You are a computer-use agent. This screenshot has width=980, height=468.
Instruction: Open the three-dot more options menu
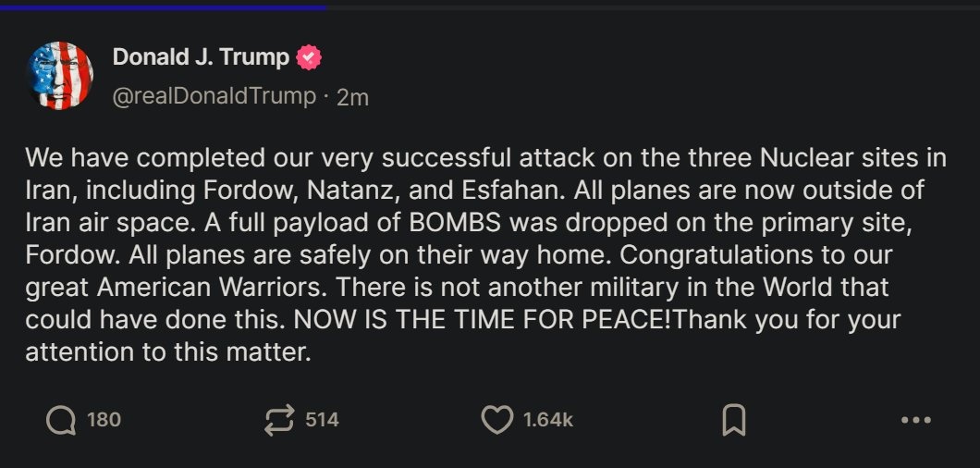(915, 421)
